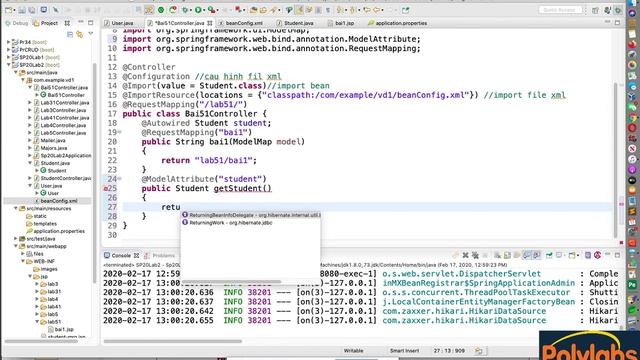Collapse the SP20Lab2 project node

point(9,65)
